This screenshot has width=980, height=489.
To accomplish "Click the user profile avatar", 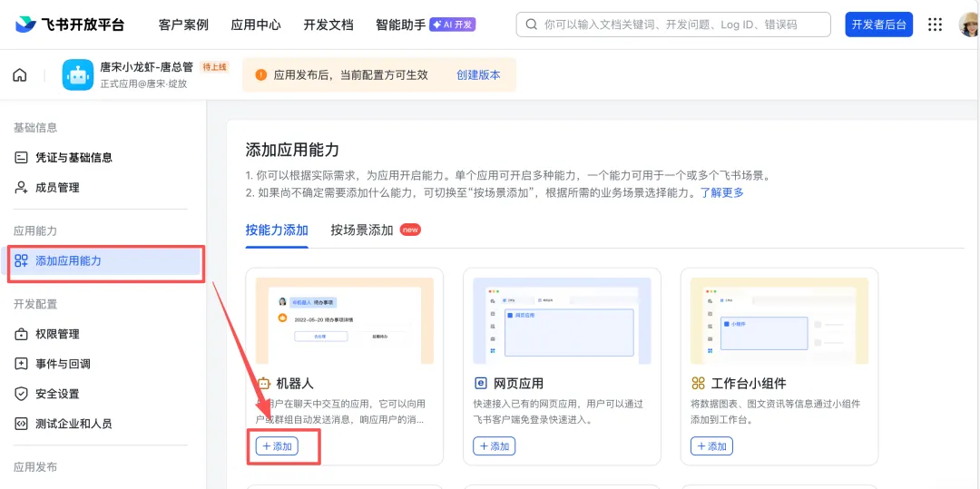I will 969,24.
